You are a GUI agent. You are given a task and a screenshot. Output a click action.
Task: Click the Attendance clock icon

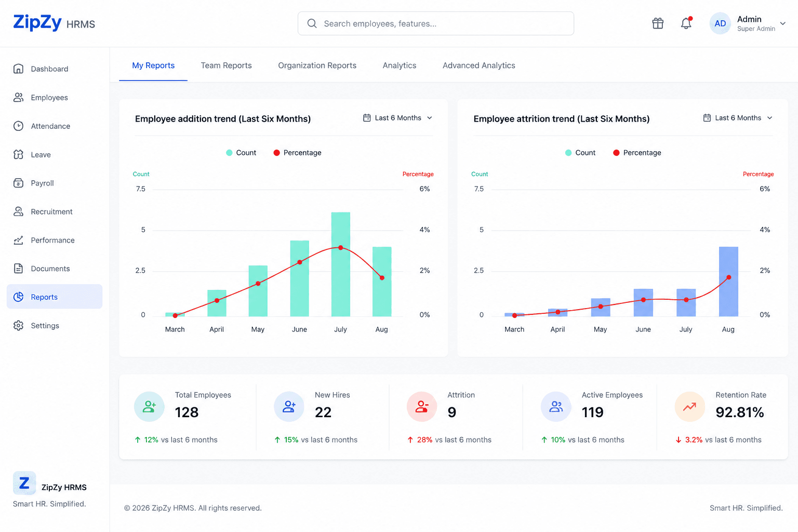tap(18, 126)
